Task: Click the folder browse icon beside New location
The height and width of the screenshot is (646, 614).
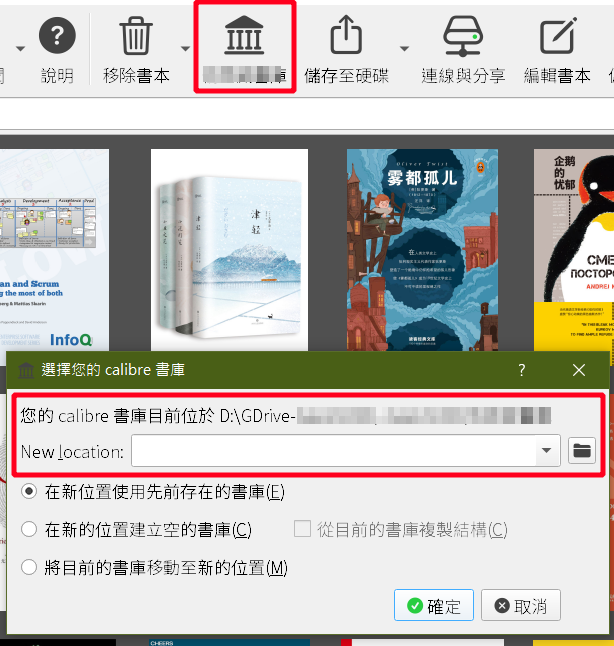Action: pyautogui.click(x=581, y=451)
